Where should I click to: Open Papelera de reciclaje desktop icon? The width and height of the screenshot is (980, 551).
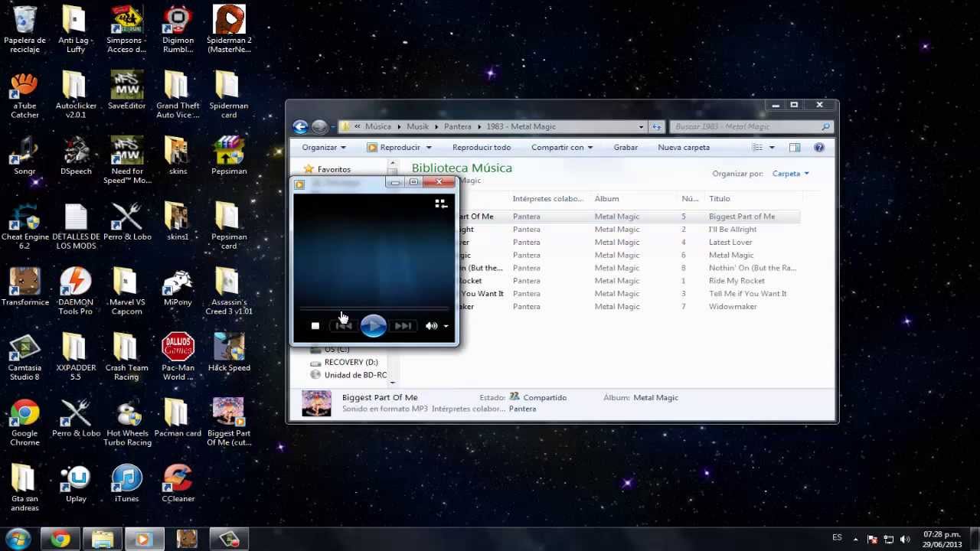[24, 29]
